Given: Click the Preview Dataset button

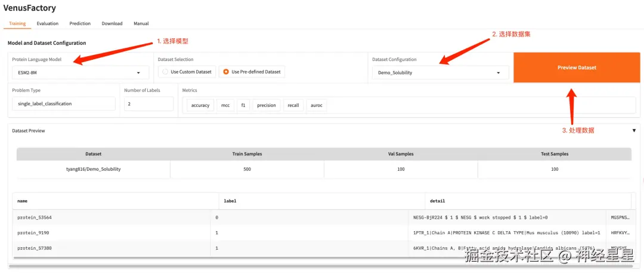Looking at the screenshot, I should click(577, 68).
